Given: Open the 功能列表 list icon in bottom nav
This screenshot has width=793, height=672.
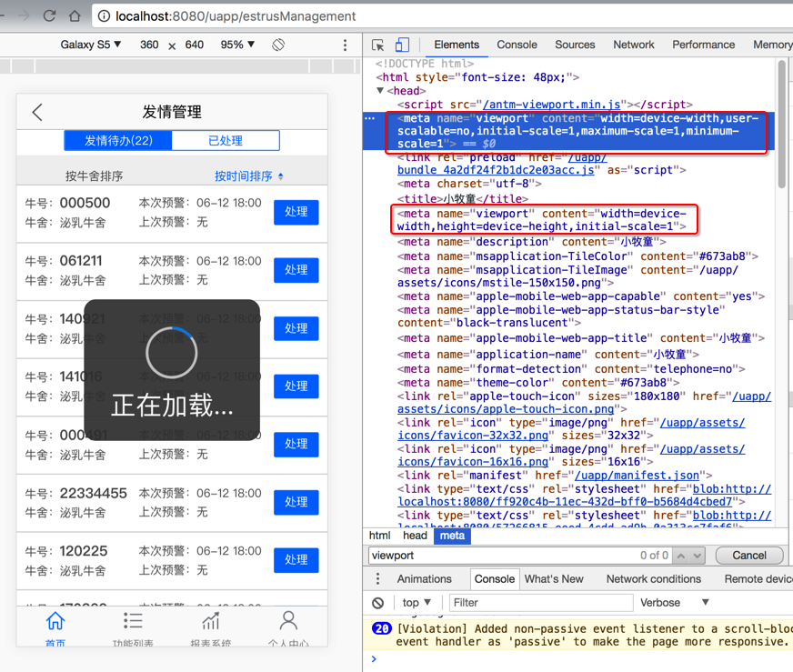Looking at the screenshot, I should point(133,621).
